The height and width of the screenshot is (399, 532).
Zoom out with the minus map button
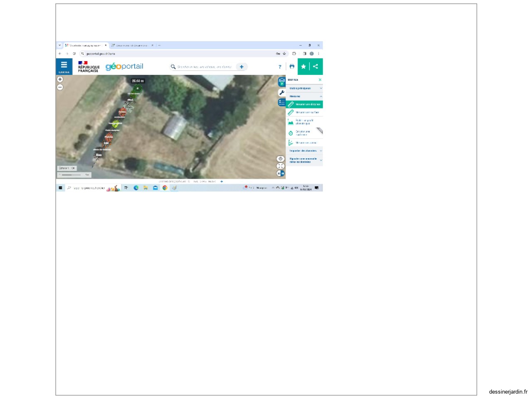coord(60,87)
